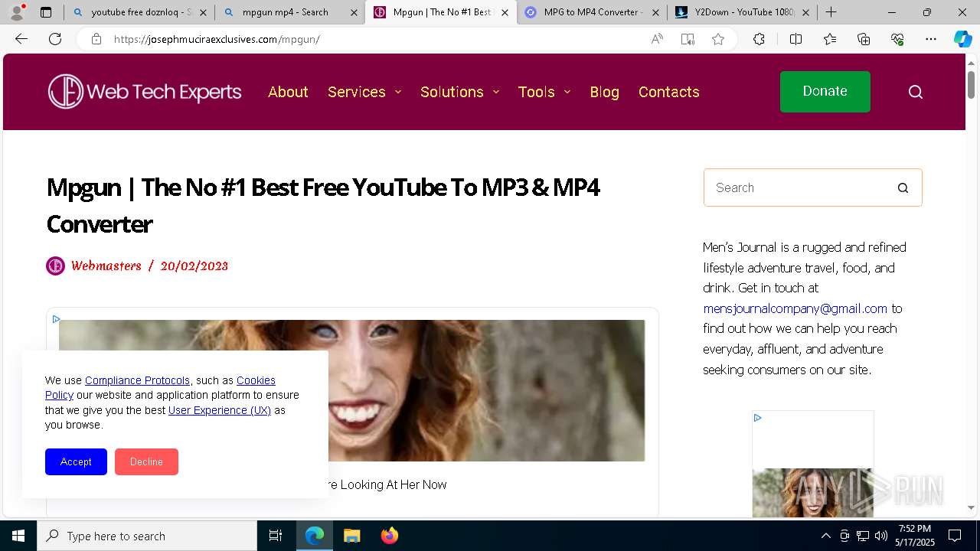Open the Compliance Protocols link
Screen dimensions: 980x551
pyautogui.click(x=137, y=380)
